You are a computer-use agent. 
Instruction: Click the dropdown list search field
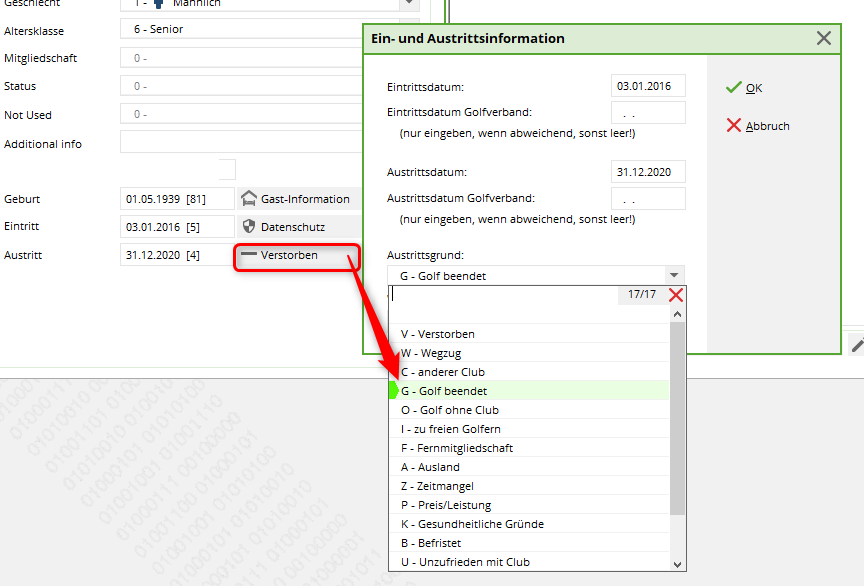tap(503, 295)
